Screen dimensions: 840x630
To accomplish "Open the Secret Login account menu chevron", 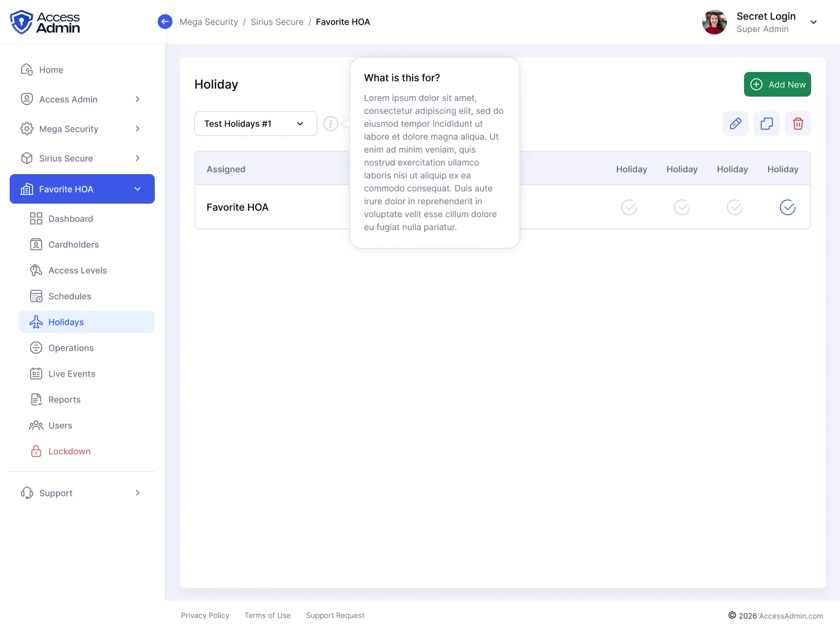I will coord(814,22).
